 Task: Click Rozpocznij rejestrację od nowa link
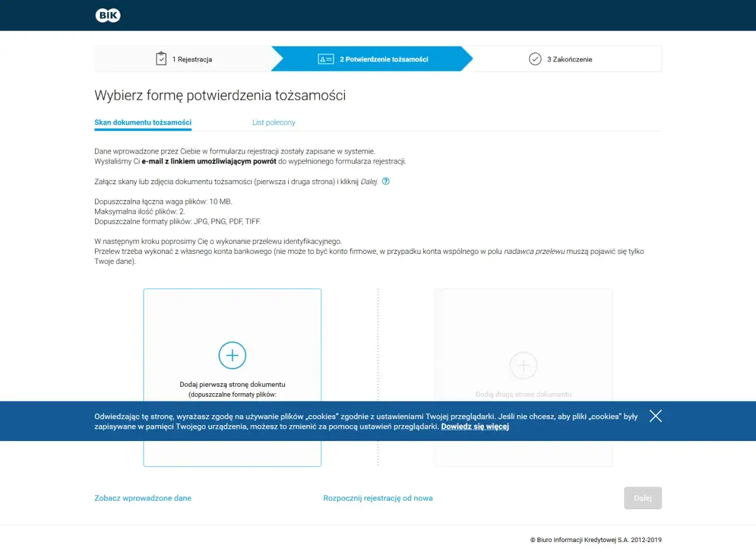point(378,498)
